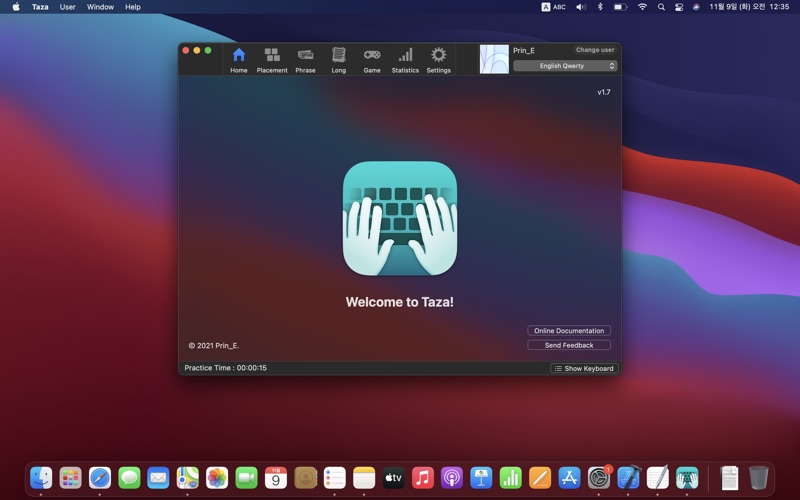This screenshot has height=500, width=800.
Task: Open Reminders from the dock
Action: point(335,478)
